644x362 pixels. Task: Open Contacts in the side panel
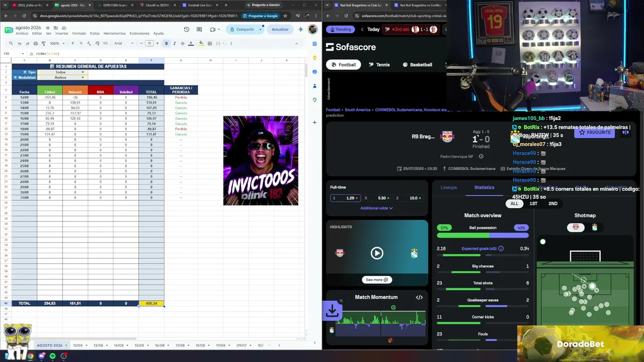314,86
